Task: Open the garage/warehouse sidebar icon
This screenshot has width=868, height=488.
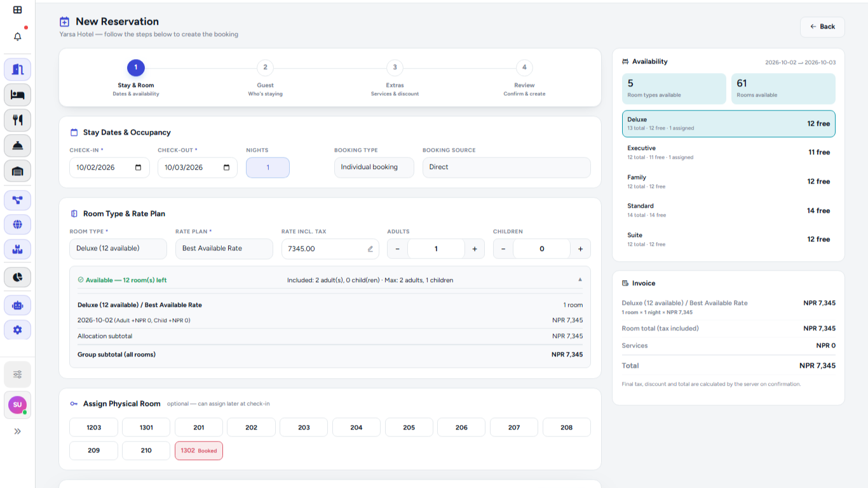Action: [17, 171]
